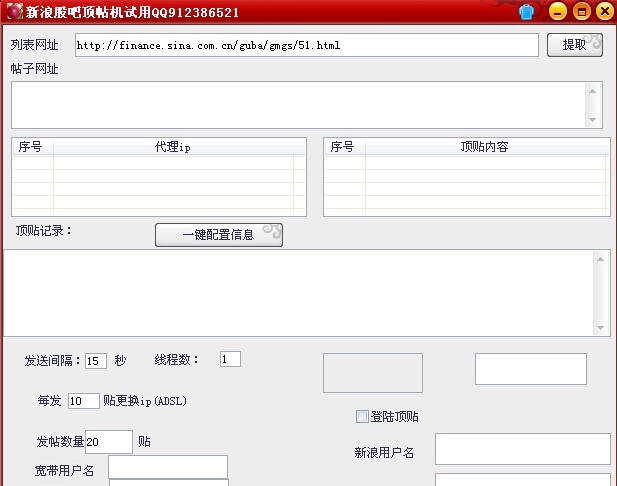617x486 pixels.
Task: Click the 发帖数量 label
Action: (x=60, y=442)
